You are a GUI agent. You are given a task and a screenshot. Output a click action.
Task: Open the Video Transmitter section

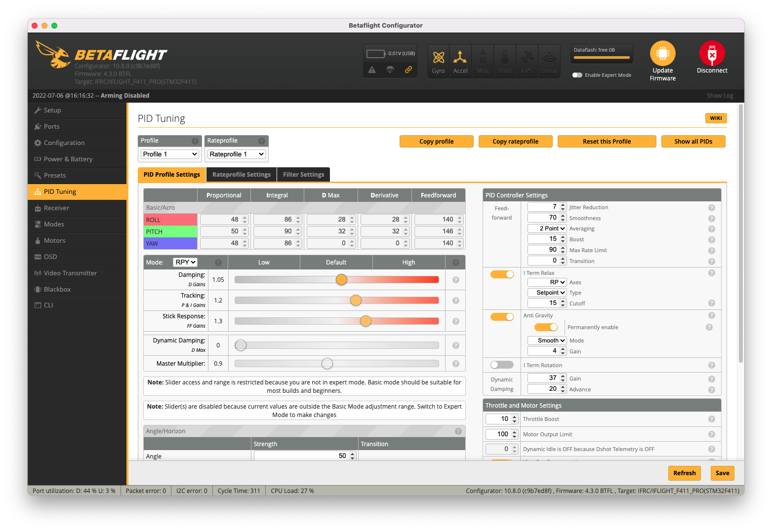[77, 273]
